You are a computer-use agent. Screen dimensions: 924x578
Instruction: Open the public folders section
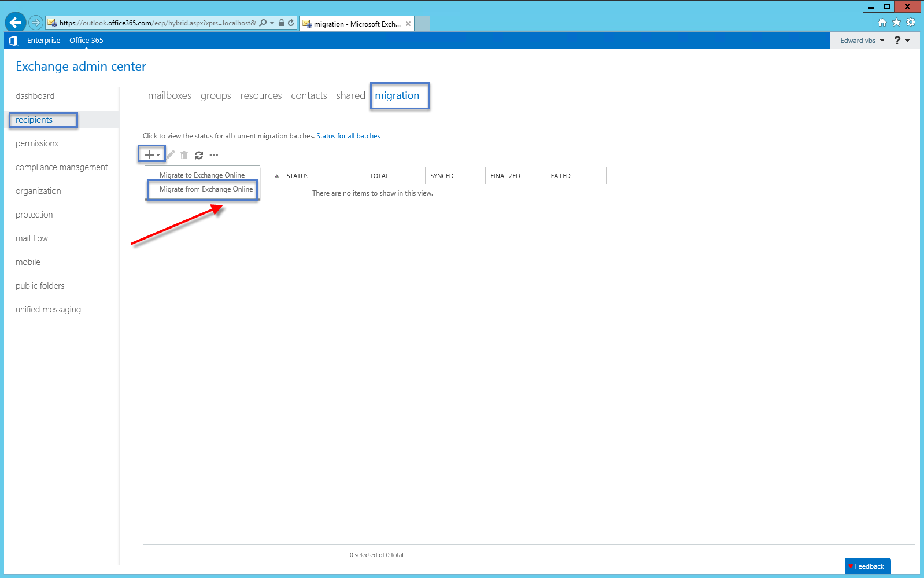click(40, 286)
